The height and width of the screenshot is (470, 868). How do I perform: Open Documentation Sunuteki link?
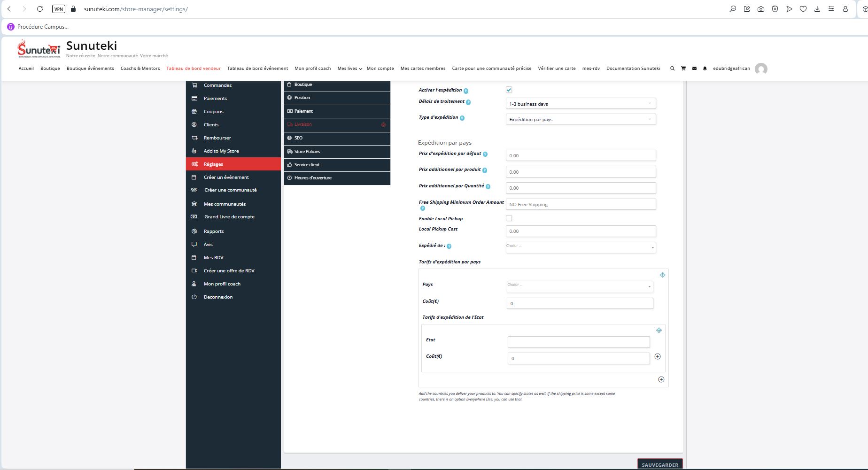(x=633, y=69)
